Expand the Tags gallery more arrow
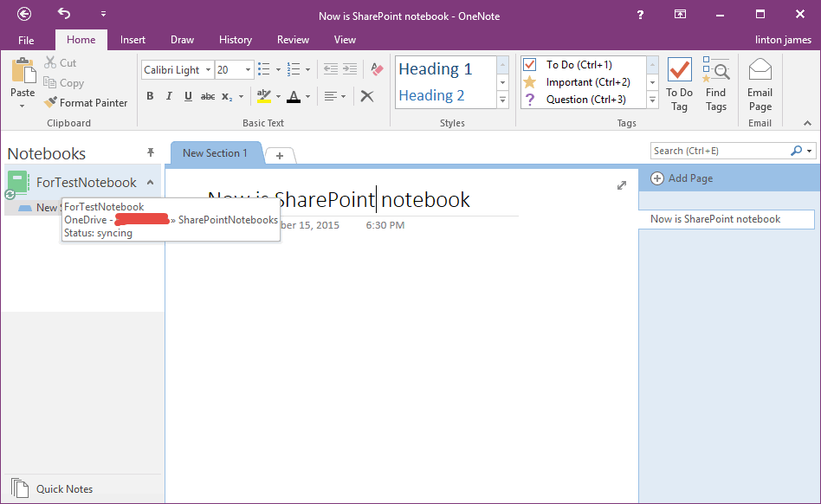821x504 pixels. 652,100
